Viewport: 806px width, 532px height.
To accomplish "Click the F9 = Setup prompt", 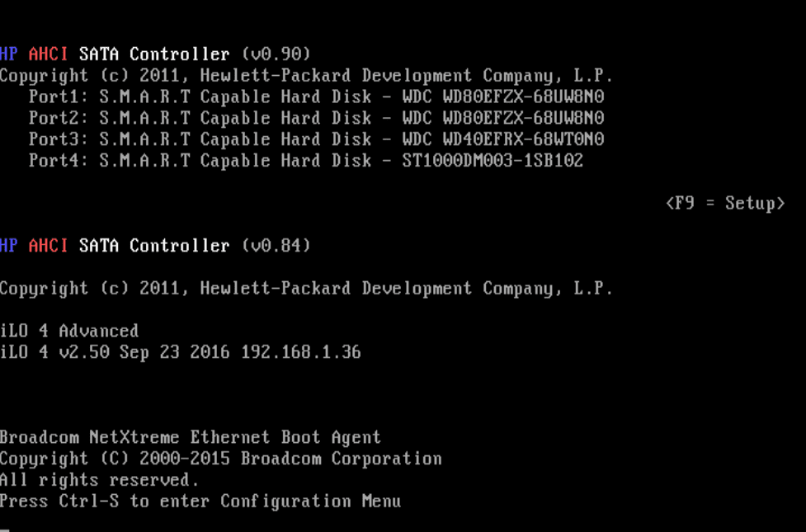I will click(724, 203).
